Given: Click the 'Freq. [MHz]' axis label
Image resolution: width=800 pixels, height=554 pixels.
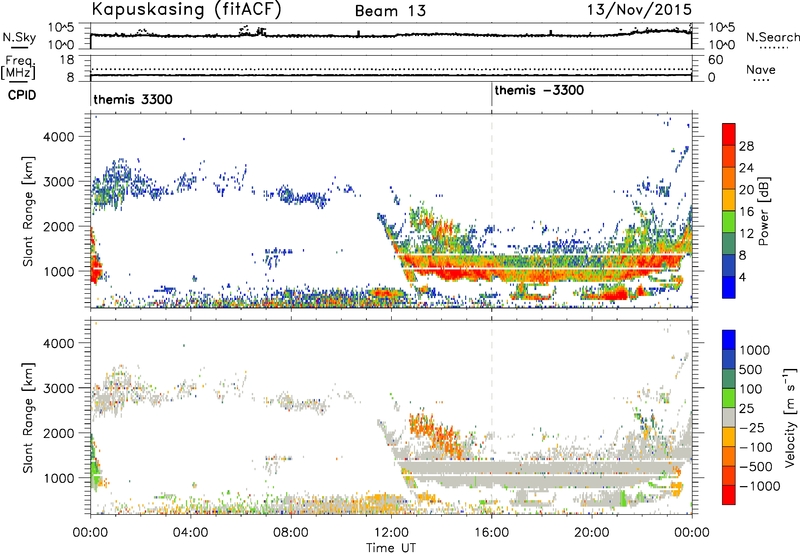Looking at the screenshot, I should click(x=19, y=67).
